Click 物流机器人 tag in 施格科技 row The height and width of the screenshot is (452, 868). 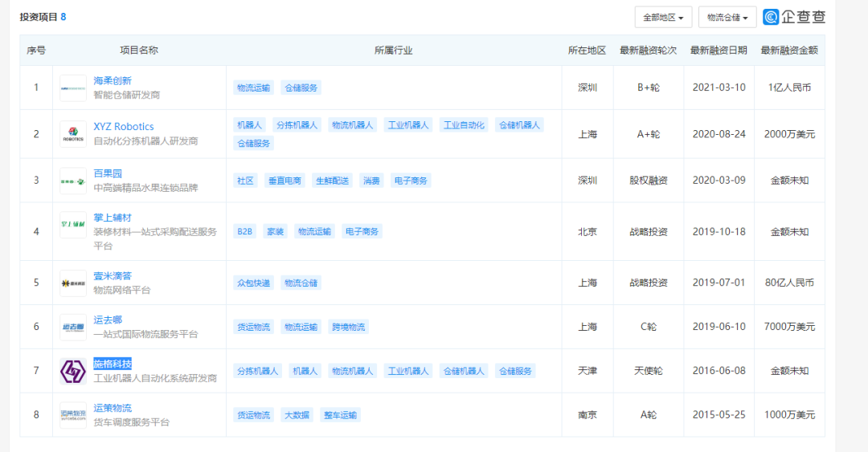coord(352,371)
